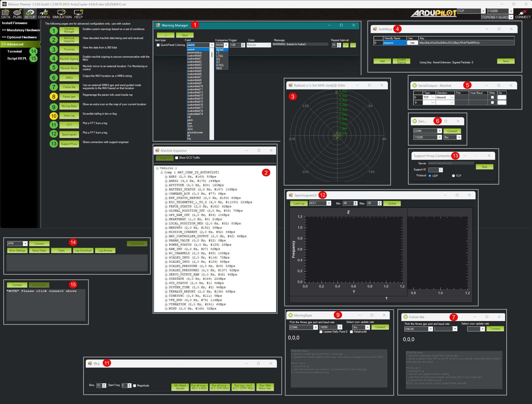Click the Trigger value field showing 1,00
Image resolution: width=532 pixels, height=404 pixels.
235,45
